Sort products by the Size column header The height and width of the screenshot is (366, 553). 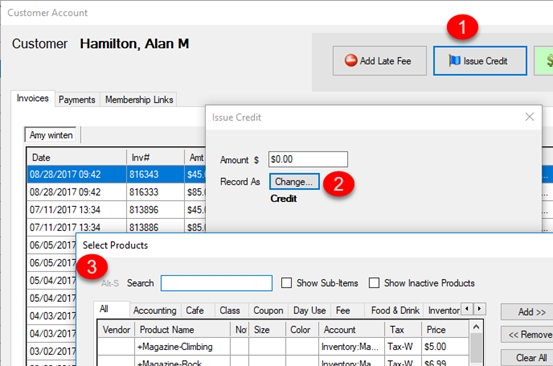(x=267, y=330)
